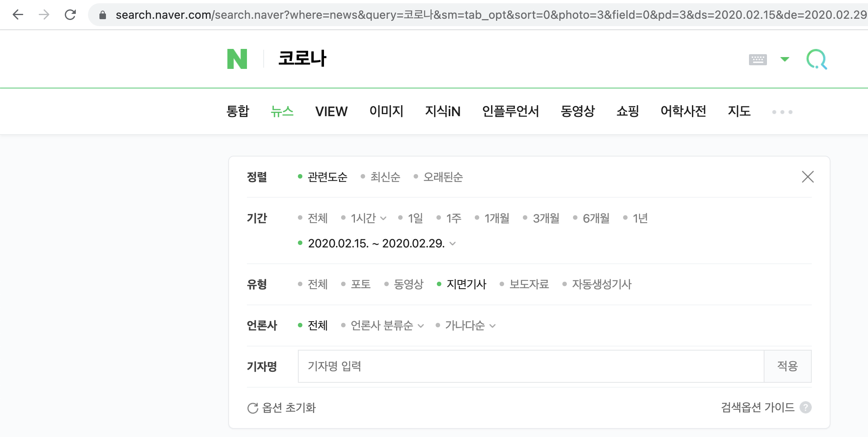Select the 1주 period option
The height and width of the screenshot is (437, 868).
[x=454, y=218]
